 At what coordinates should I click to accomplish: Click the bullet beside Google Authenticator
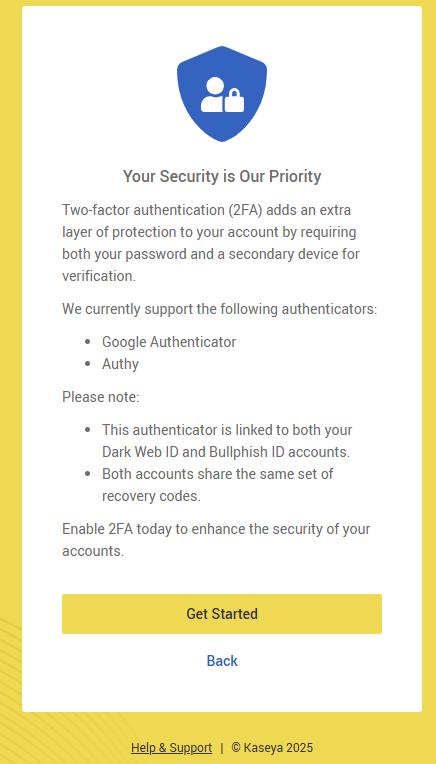pyautogui.click(x=88, y=342)
